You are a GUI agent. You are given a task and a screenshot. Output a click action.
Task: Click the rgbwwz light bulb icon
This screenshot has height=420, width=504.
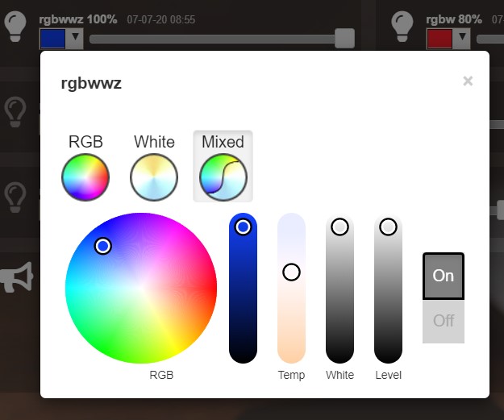[x=15, y=27]
